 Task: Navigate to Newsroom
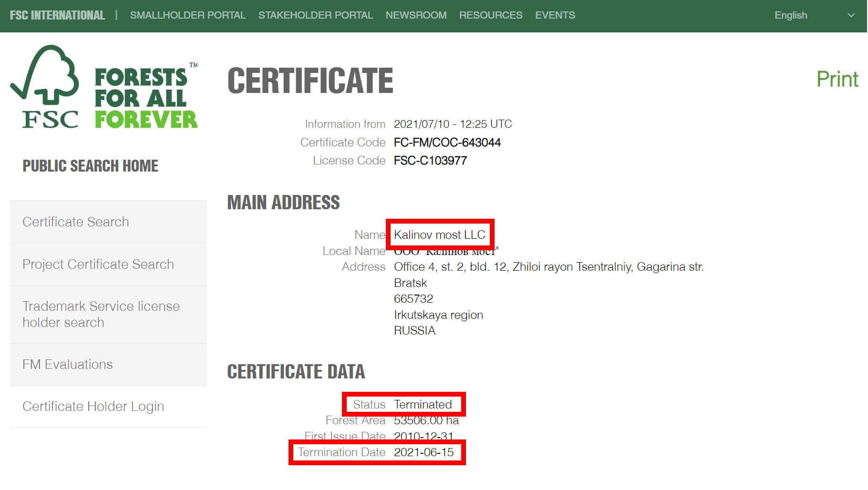[x=416, y=15]
